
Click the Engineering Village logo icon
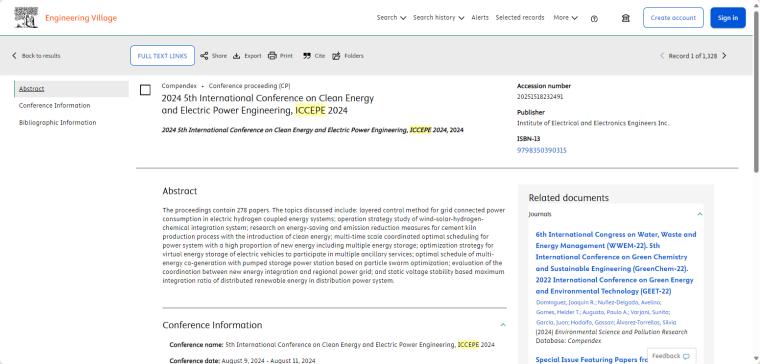pyautogui.click(x=26, y=17)
